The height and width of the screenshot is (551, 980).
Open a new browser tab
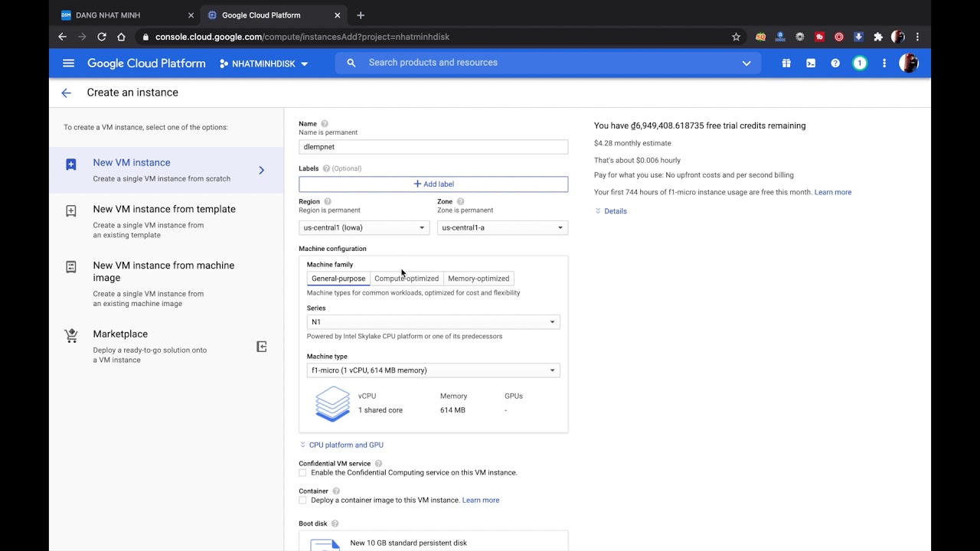[361, 15]
